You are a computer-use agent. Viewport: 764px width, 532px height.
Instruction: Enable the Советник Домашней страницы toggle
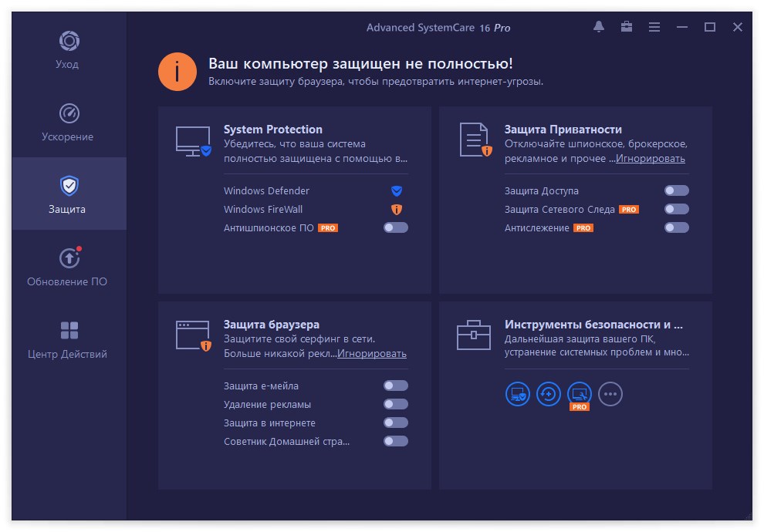[396, 442]
